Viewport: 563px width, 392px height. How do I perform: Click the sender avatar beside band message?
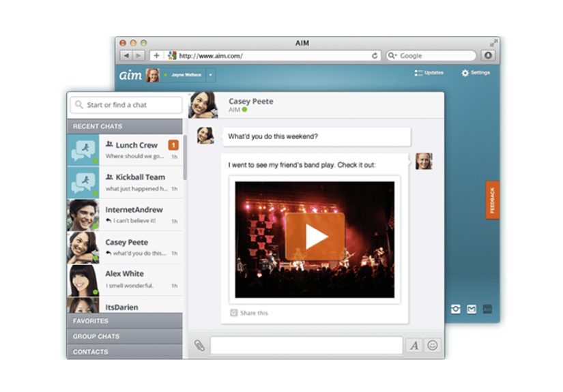(x=424, y=161)
